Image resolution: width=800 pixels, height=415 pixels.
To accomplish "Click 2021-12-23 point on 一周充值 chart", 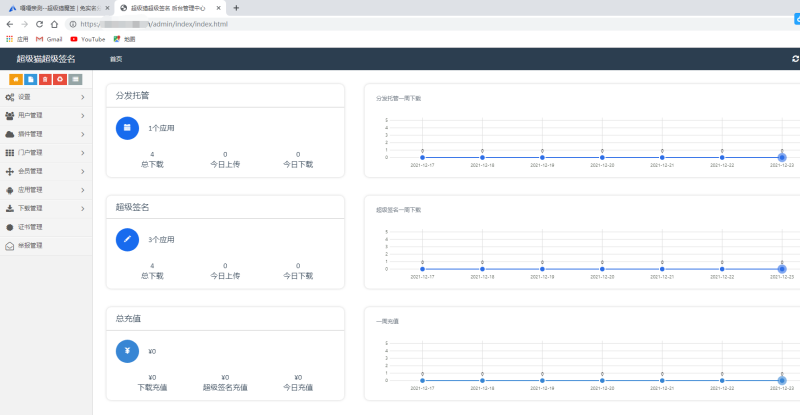I will pos(782,380).
